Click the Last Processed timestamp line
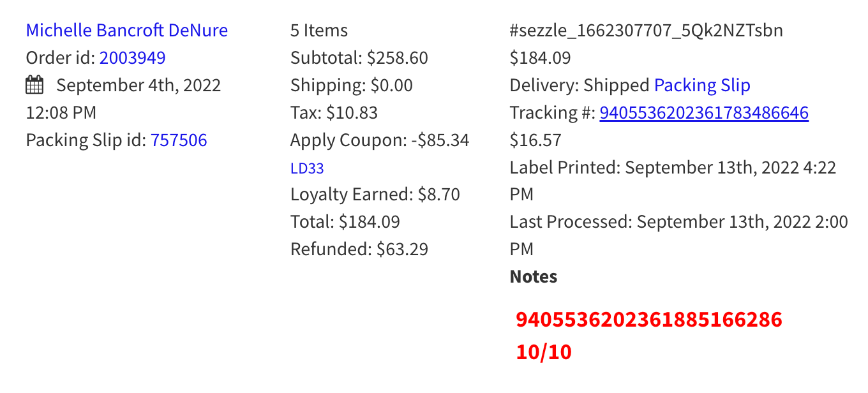This screenshot has width=868, height=393. pos(679,235)
